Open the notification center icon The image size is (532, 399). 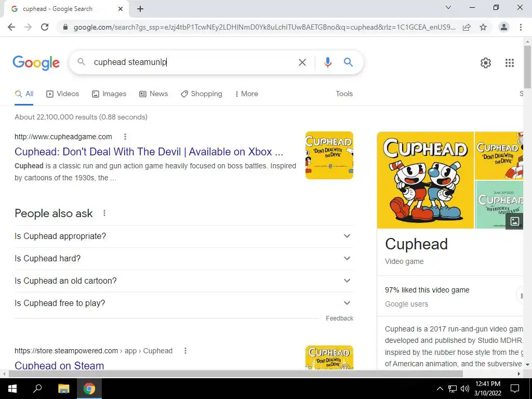515,389
